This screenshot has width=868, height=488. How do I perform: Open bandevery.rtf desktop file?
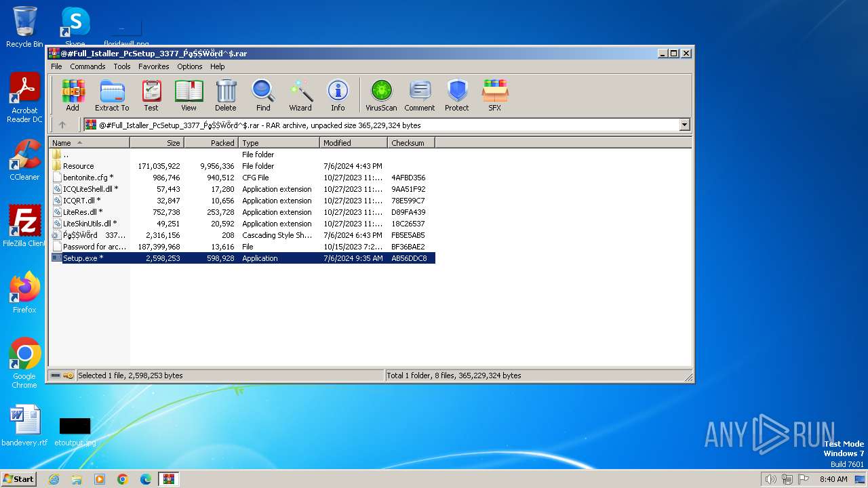(x=24, y=426)
